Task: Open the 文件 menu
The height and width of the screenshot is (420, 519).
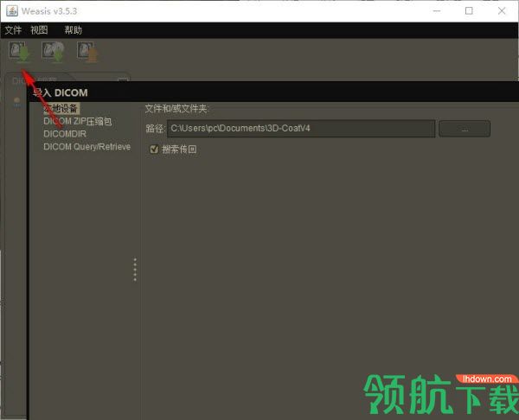Action: coord(13,30)
